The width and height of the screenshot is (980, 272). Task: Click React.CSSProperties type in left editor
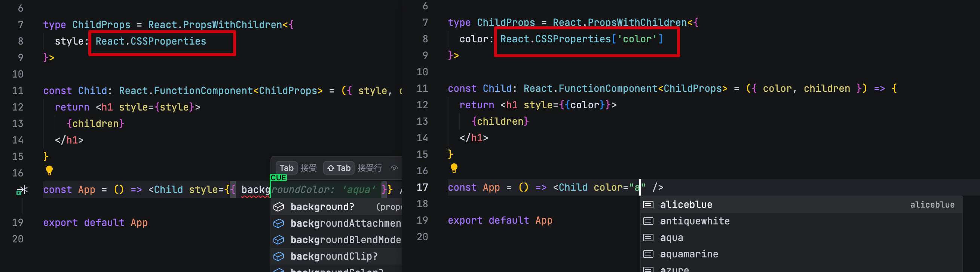tap(151, 41)
